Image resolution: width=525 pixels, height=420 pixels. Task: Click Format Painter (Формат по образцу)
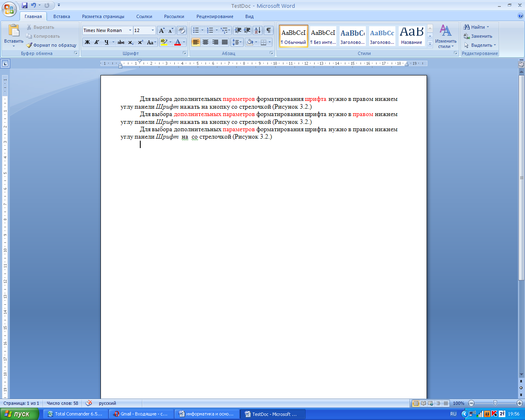tap(51, 45)
